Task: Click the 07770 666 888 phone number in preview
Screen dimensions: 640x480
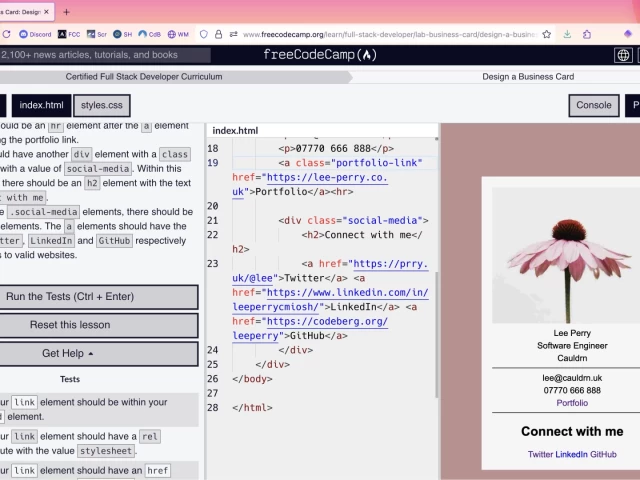Action: point(572,391)
